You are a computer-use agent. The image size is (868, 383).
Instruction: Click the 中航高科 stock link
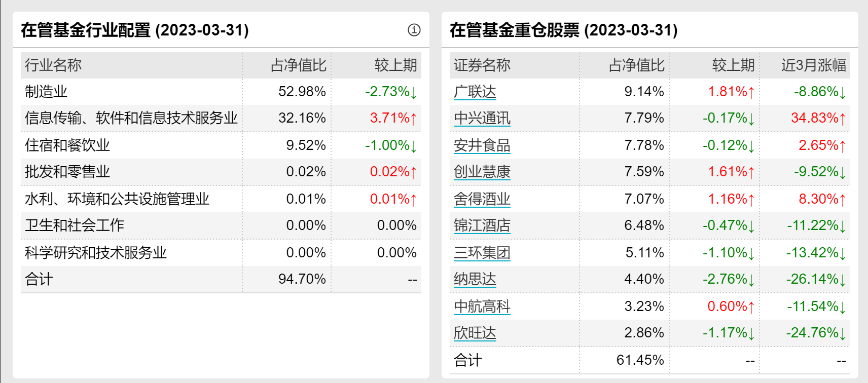tap(482, 307)
